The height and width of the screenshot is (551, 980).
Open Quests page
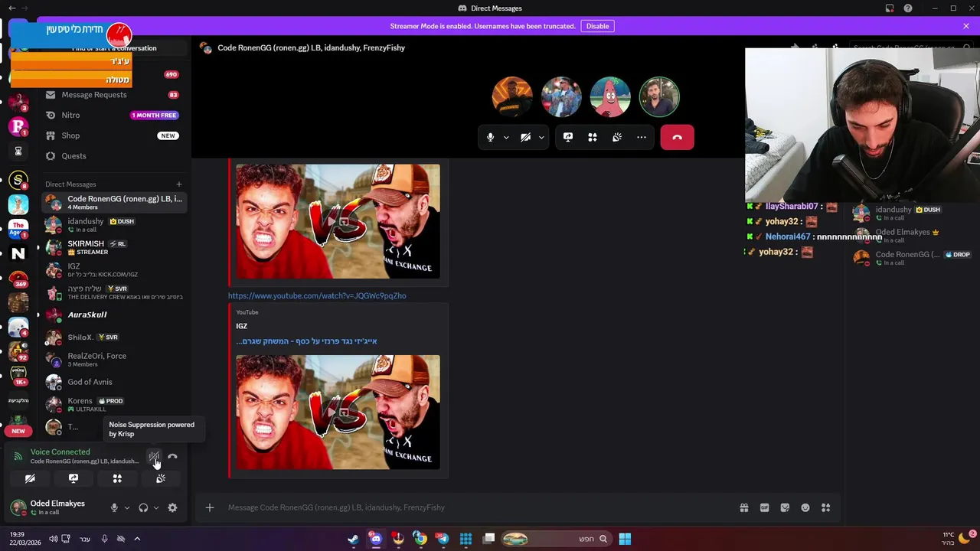coord(113,156)
